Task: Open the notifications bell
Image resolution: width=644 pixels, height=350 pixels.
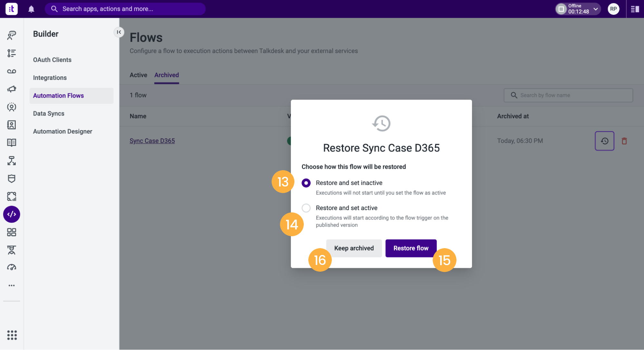Action: (31, 9)
